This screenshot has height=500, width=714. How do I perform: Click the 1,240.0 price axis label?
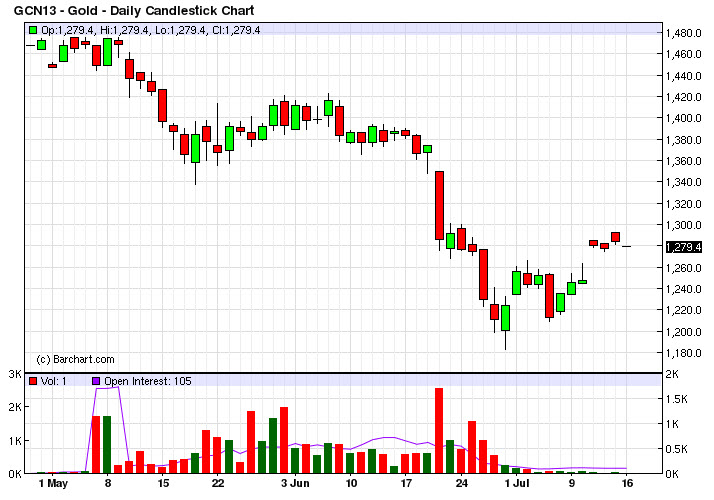tap(683, 289)
